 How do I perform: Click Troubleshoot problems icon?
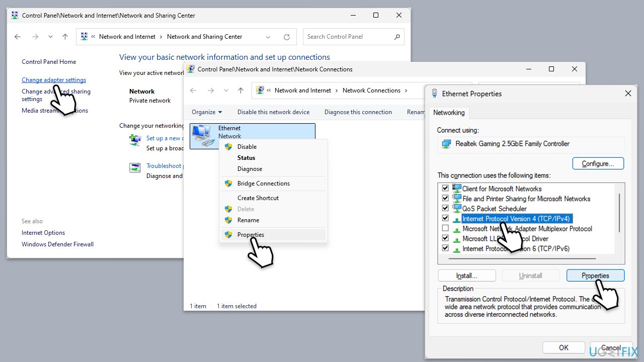click(x=135, y=167)
